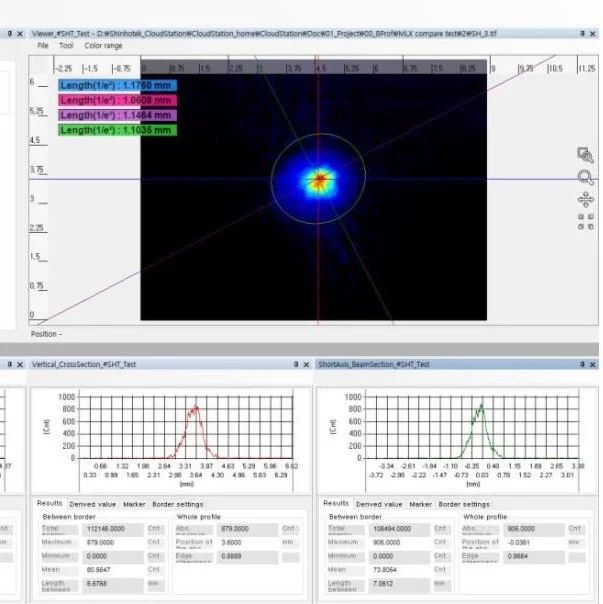Click the beam hotspot center in viewer
This screenshot has height=604, width=603.
(x=320, y=179)
